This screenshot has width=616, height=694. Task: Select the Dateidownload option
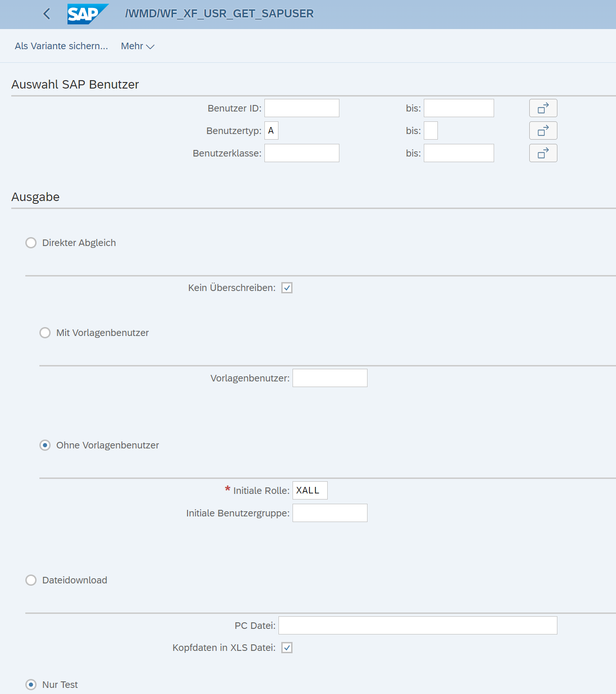(31, 580)
